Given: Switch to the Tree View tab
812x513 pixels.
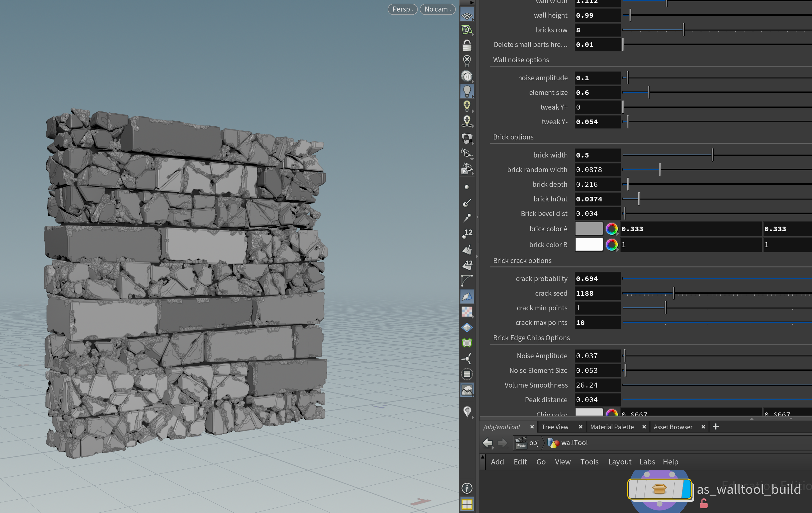Looking at the screenshot, I should pyautogui.click(x=555, y=427).
